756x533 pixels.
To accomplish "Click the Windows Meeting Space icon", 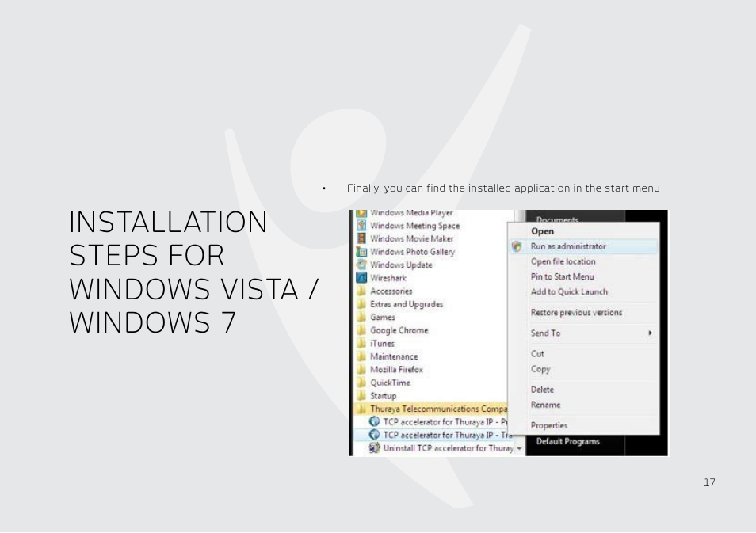I will pos(361,225).
